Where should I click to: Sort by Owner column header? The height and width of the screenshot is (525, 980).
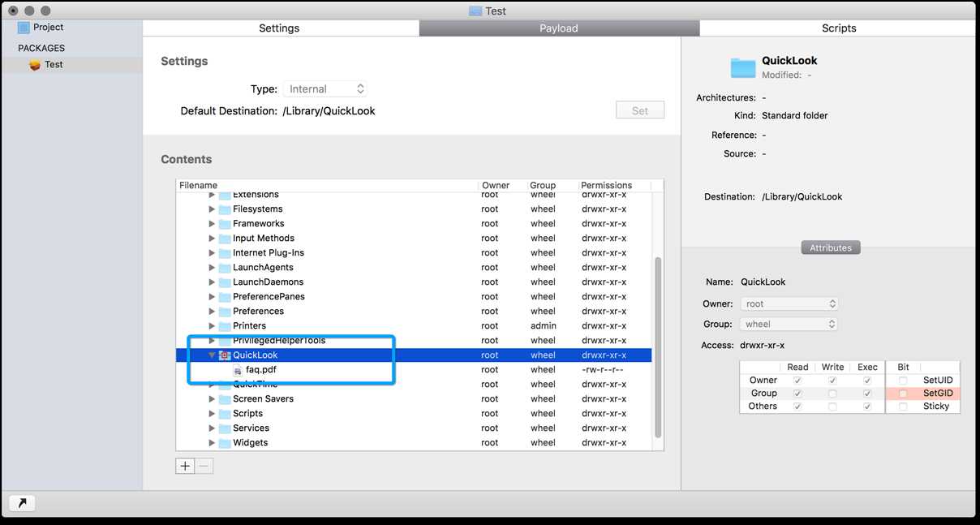click(502, 186)
